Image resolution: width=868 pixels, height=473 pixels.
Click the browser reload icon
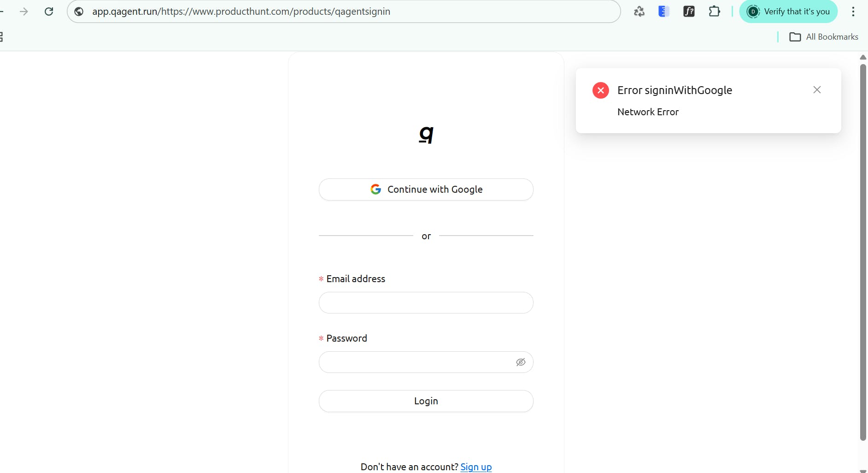point(49,12)
